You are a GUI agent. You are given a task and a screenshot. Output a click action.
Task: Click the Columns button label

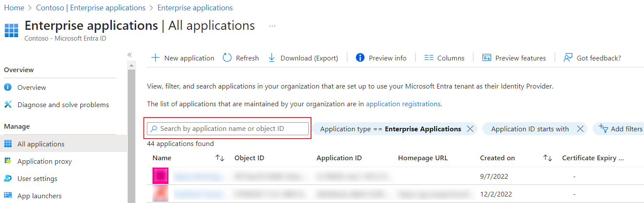[x=451, y=58]
